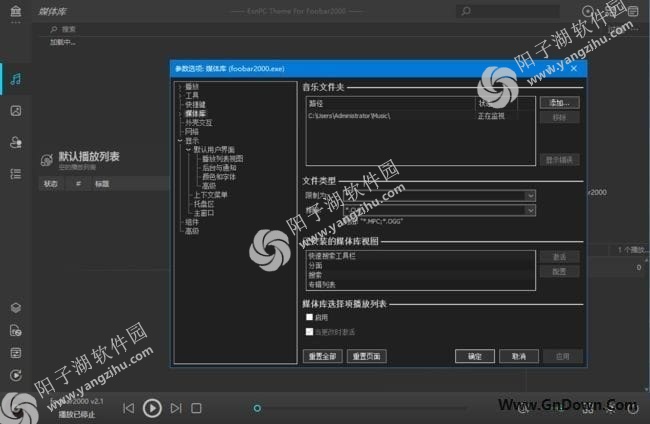Expand the 播放 tree node arrow
This screenshot has height=424, width=650.
180,87
